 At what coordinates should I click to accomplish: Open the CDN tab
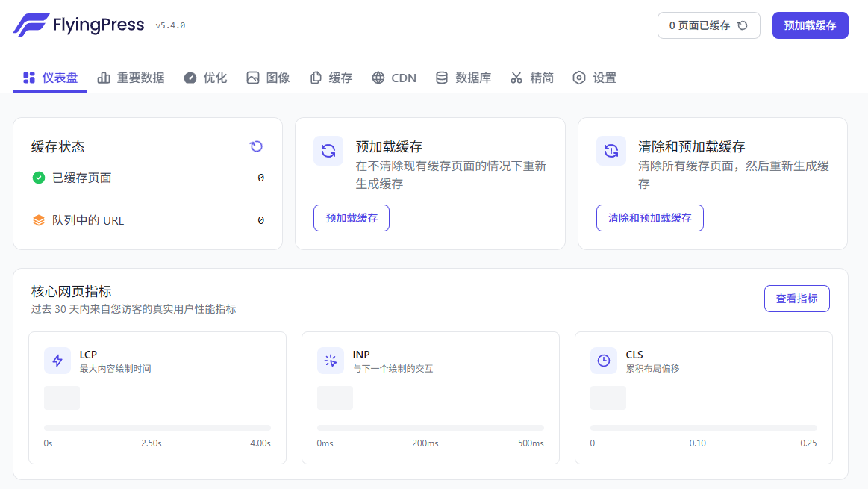point(394,78)
